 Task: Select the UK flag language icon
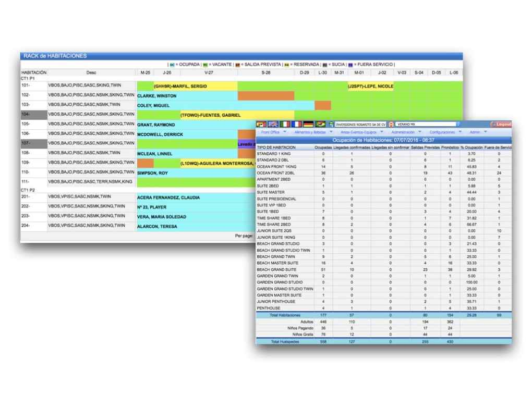point(273,125)
